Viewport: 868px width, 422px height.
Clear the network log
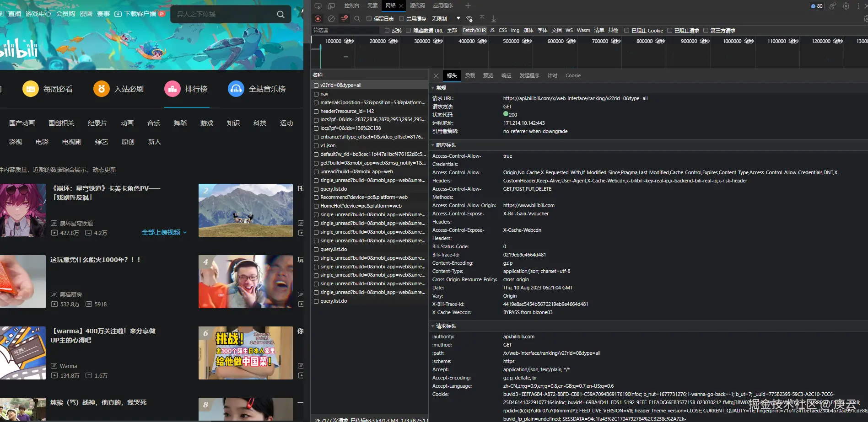[331, 19]
